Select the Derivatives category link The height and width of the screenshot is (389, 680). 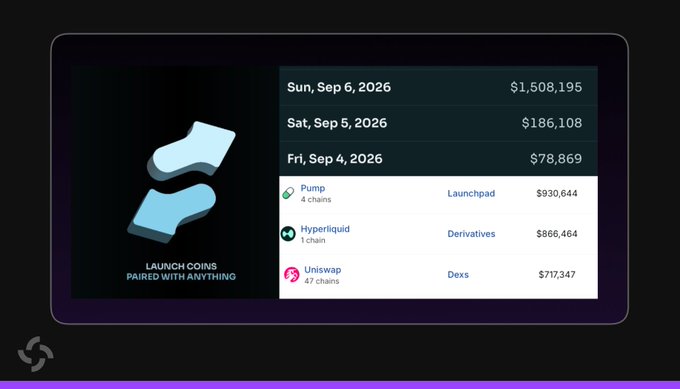471,234
